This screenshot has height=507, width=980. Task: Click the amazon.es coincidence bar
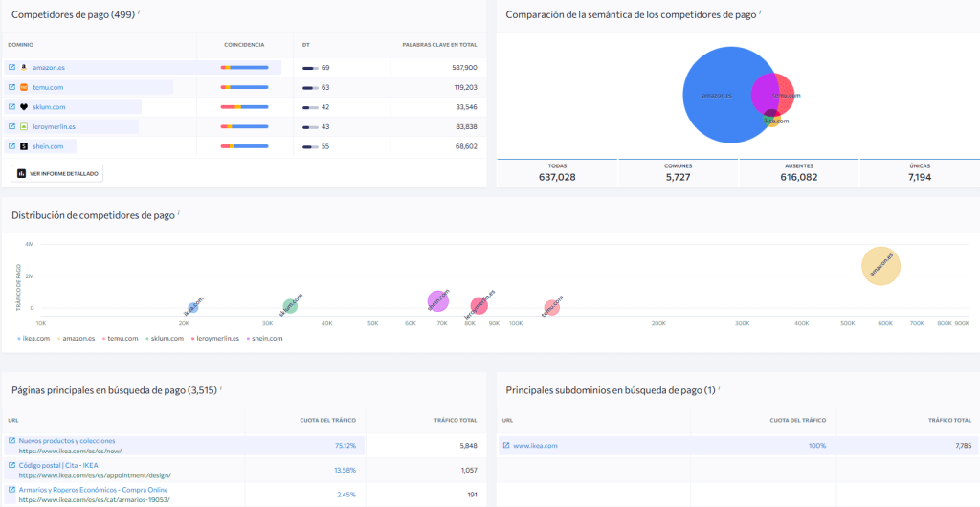point(244,67)
